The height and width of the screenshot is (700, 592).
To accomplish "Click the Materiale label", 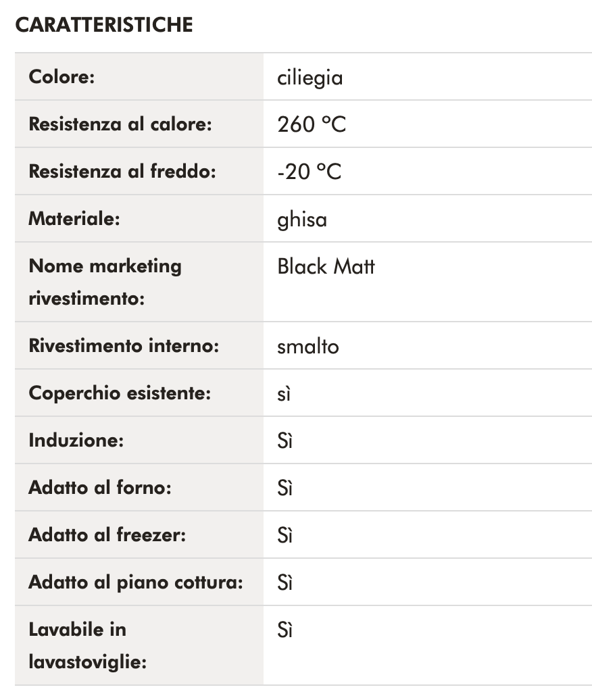I will click(74, 219).
